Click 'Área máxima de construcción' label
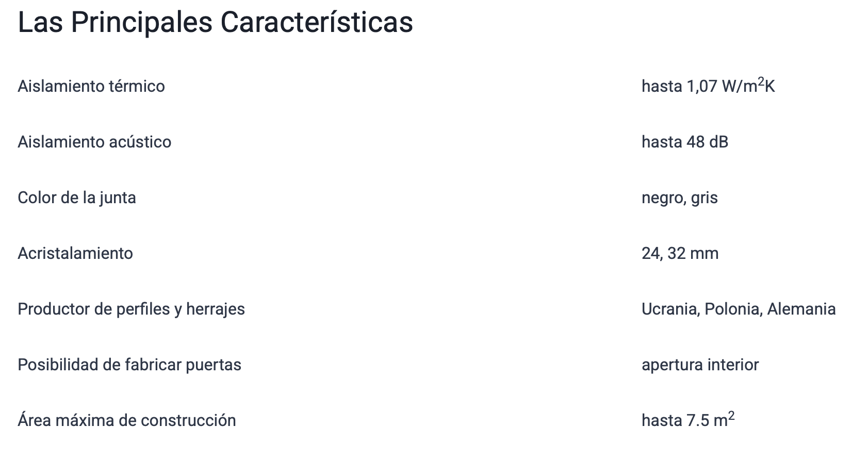 (x=127, y=420)
